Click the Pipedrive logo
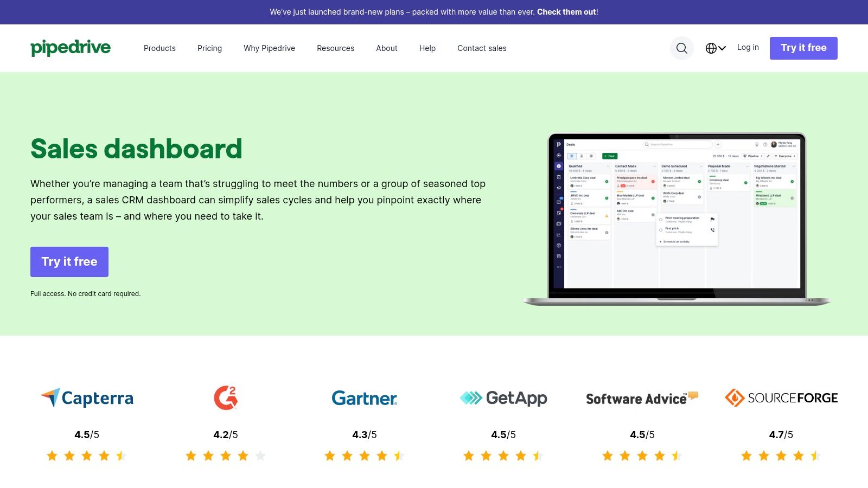This screenshot has height=488, width=868. (x=71, y=48)
